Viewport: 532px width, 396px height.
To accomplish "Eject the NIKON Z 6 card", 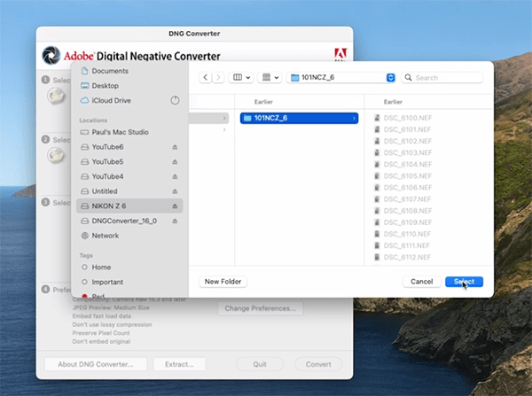I will tap(175, 206).
